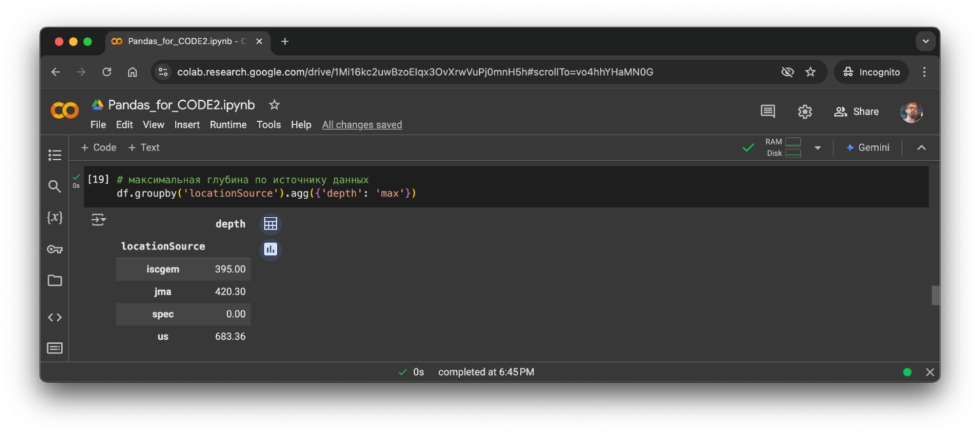This screenshot has width=980, height=435.
Task: Open revision history via All changes saved
Action: 362,124
